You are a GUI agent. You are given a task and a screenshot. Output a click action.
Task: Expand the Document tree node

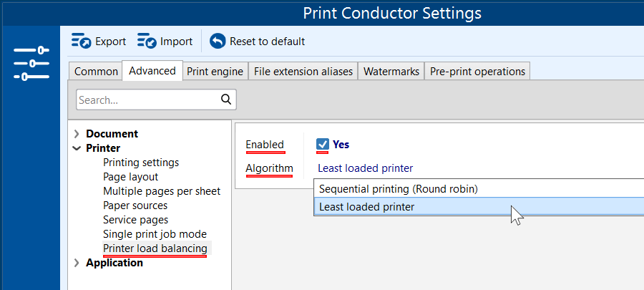click(x=77, y=134)
